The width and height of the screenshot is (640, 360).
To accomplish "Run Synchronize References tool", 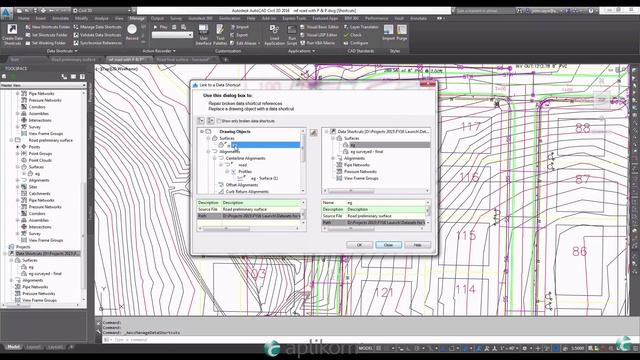I will click(97, 43).
